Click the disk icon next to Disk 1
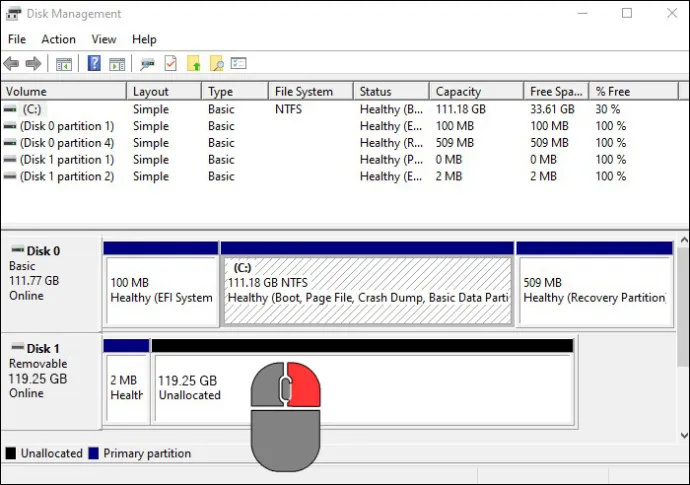Screen dimensions: 690x485 pyautogui.click(x=18, y=347)
